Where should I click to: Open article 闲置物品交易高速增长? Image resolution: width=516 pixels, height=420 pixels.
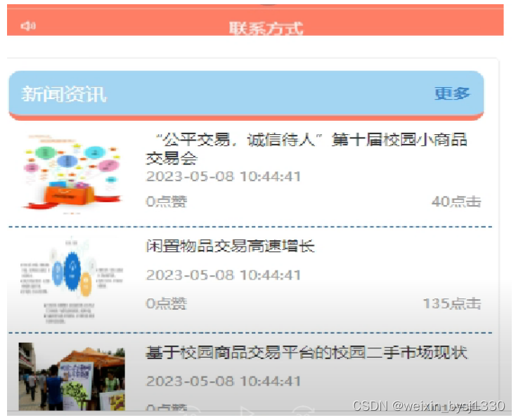(231, 247)
